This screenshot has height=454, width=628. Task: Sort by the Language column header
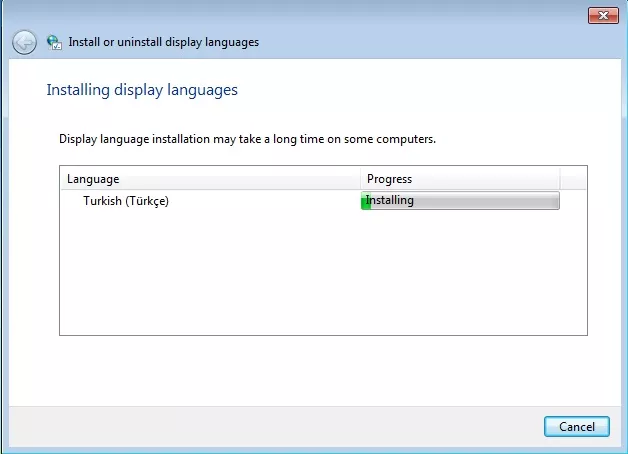pos(210,179)
